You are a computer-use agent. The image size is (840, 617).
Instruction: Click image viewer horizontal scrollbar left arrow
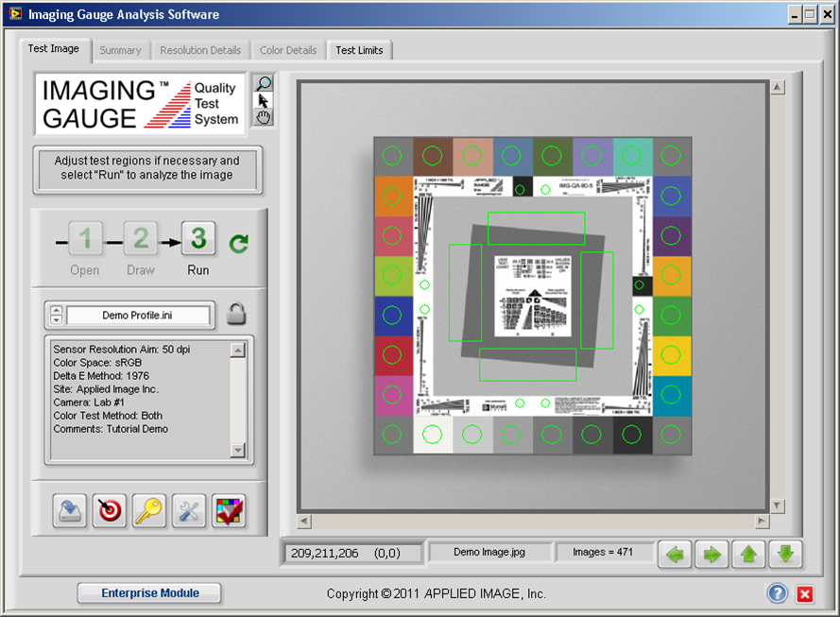(x=304, y=521)
